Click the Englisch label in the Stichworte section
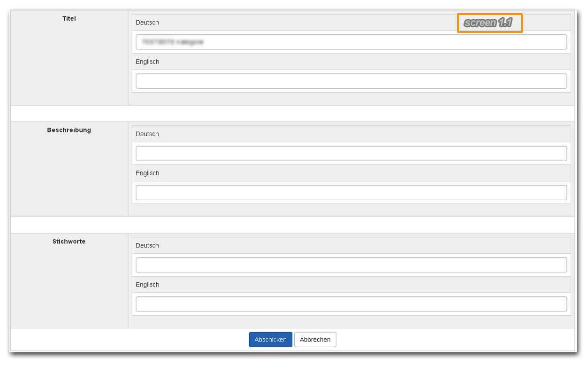This screenshot has width=588, height=365. (147, 284)
